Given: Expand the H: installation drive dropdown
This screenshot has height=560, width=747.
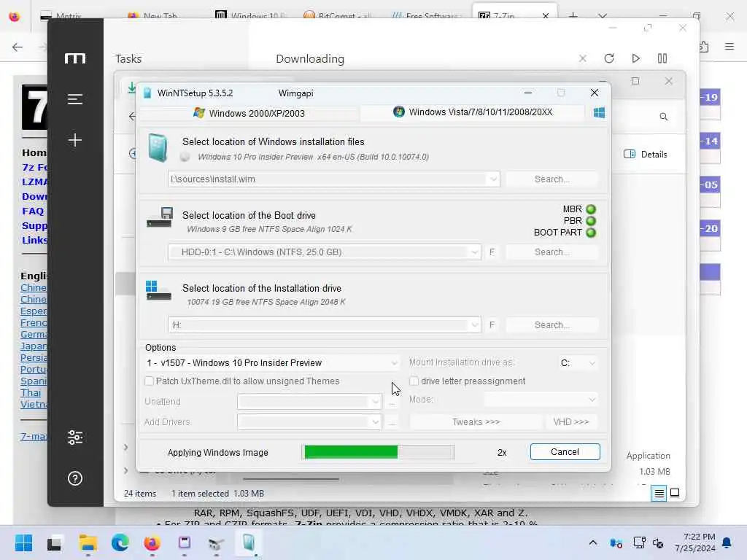Looking at the screenshot, I should (x=474, y=325).
